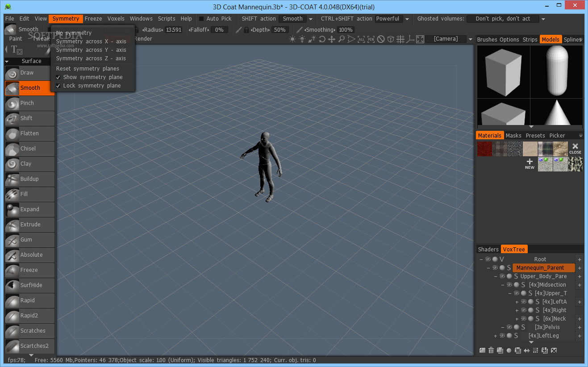Image resolution: width=588 pixels, height=367 pixels.
Task: Switch to the Brushes tab
Action: coord(487,40)
